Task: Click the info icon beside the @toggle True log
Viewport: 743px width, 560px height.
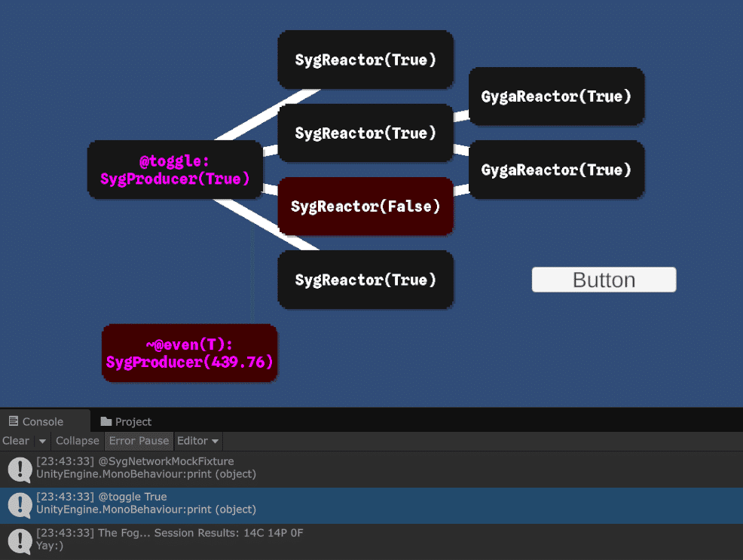Action: 20,505
